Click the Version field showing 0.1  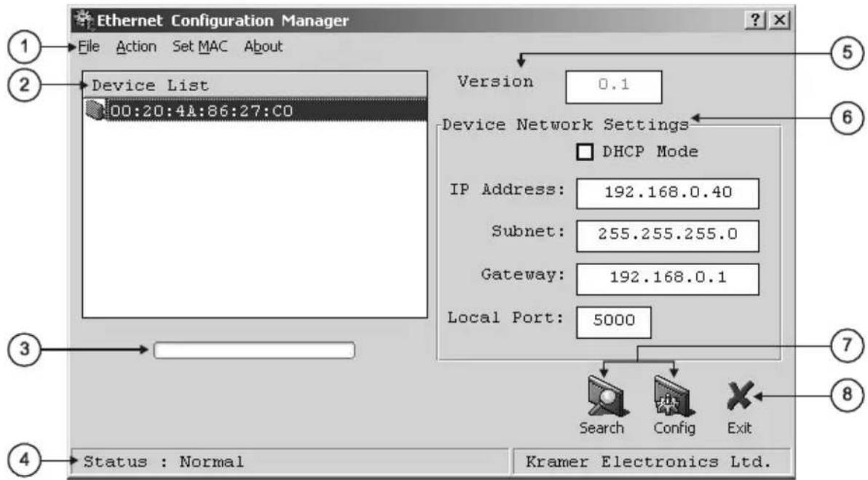[613, 87]
